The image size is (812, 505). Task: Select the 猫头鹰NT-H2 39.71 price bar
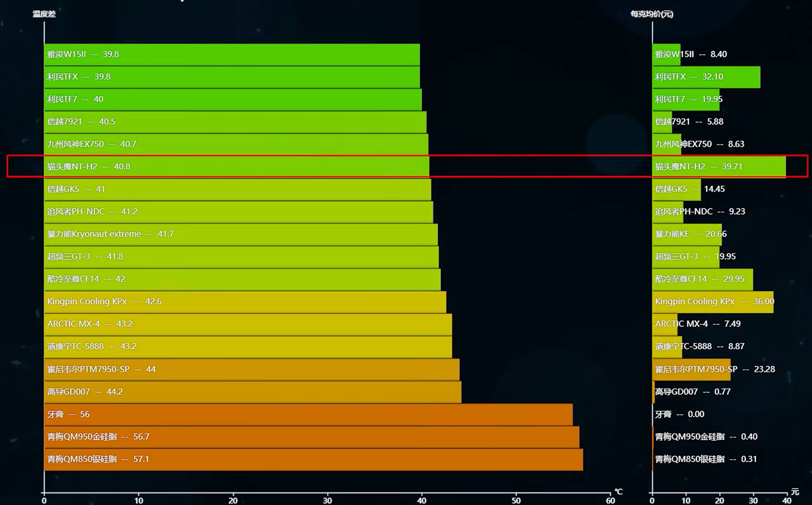tap(719, 166)
